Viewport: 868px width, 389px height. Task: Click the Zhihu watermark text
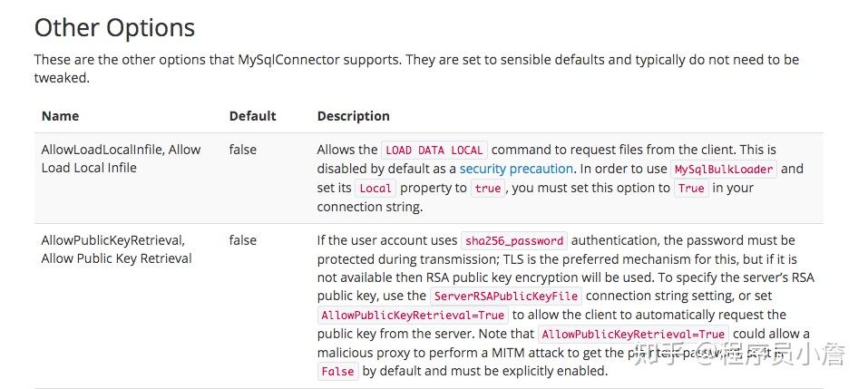click(739, 355)
